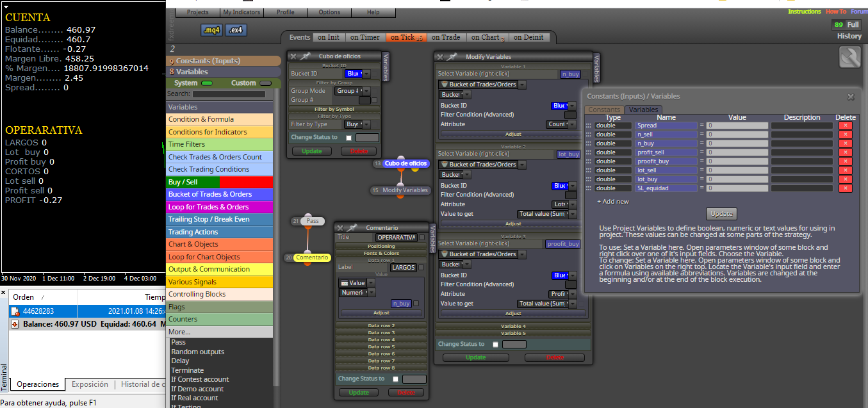
Task: Switch to the on Trade events tab
Action: [446, 37]
